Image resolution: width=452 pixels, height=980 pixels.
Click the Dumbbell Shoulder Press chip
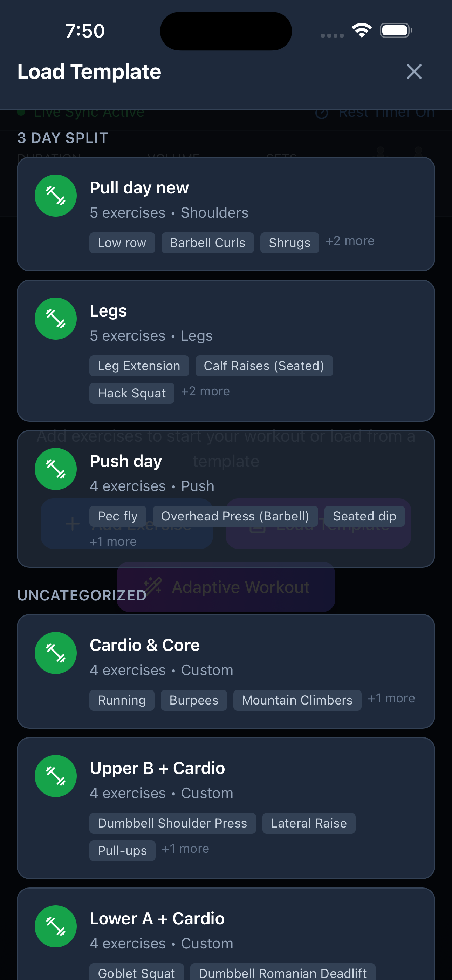(x=173, y=823)
